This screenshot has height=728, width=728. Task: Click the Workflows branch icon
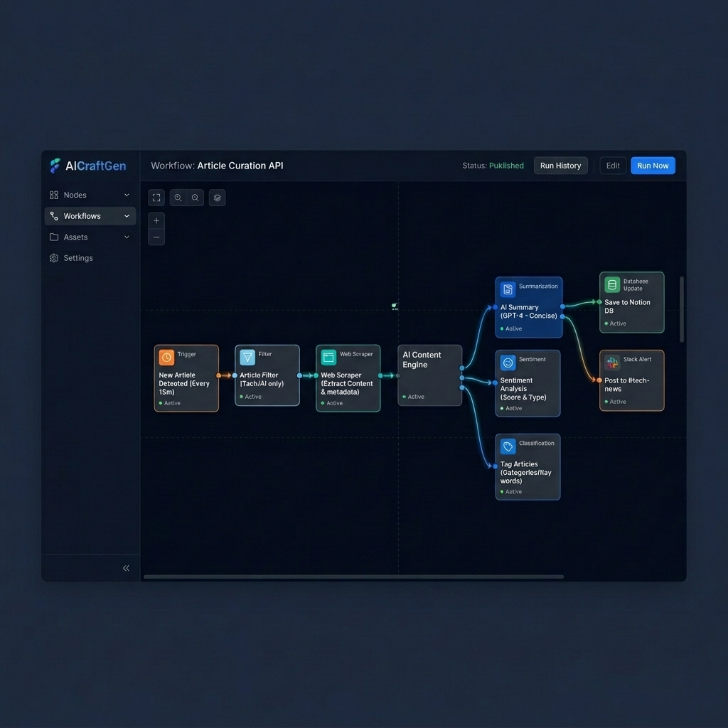coord(54,216)
